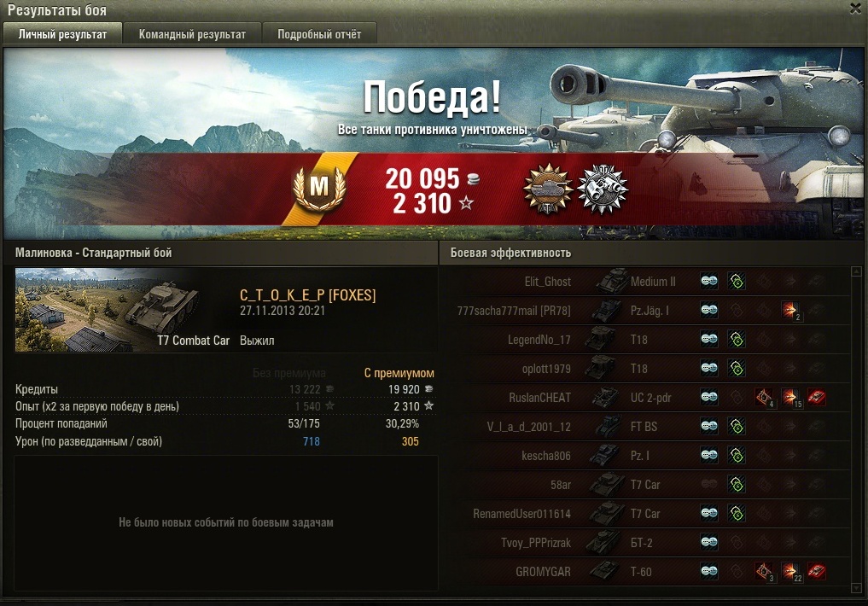The image size is (868, 606).
Task: Click the damage icon for 777sacha777mail
Action: coord(790,310)
